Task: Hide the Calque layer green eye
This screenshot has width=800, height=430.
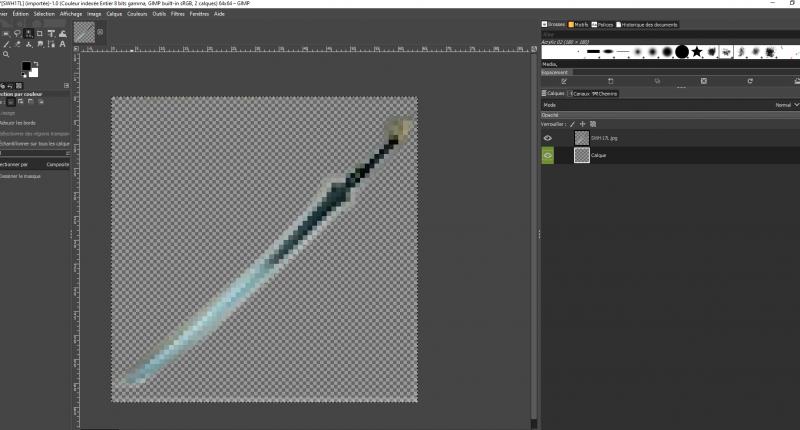Action: tap(547, 156)
